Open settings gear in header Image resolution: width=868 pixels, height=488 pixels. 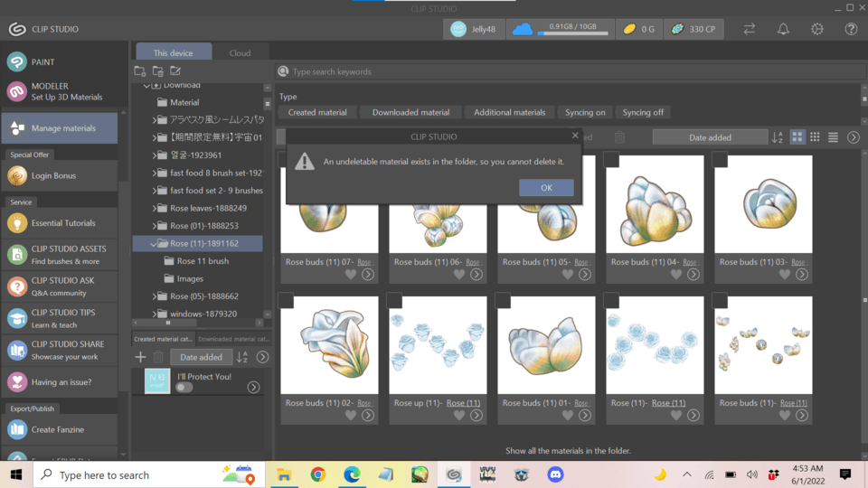pos(817,29)
